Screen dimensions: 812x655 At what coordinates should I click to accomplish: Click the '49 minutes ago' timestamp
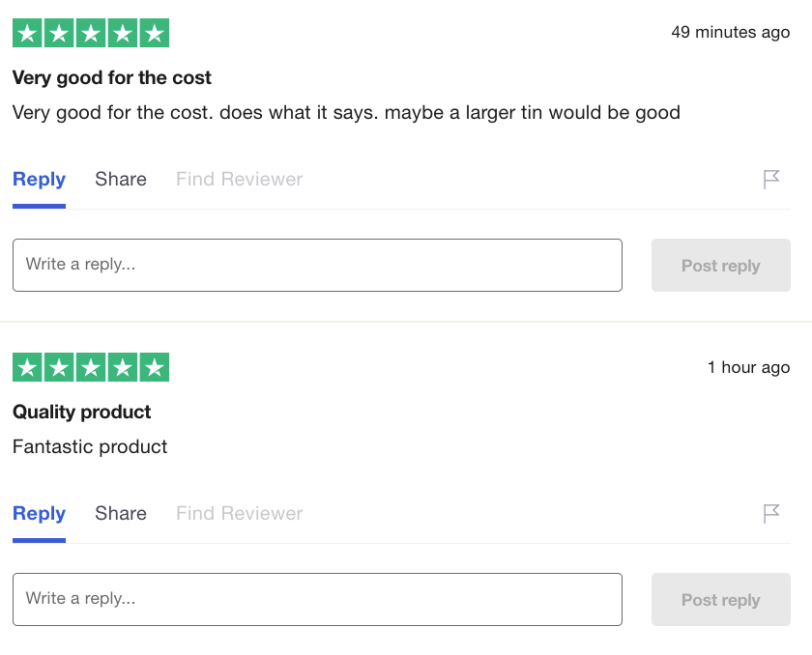730,33
